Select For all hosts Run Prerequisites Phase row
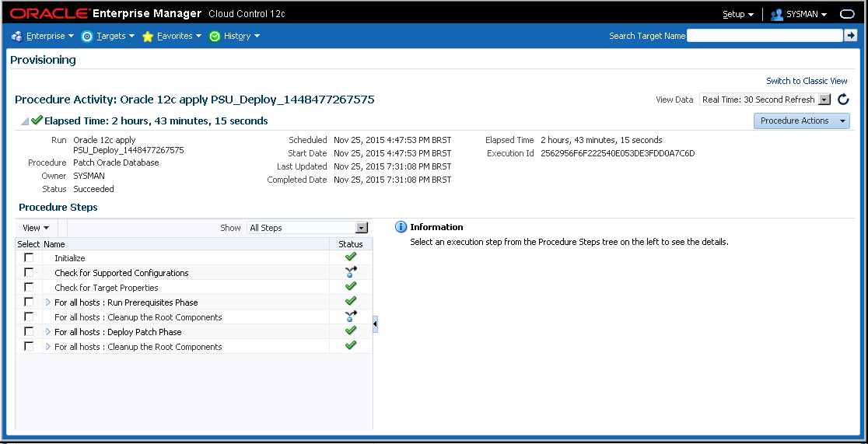 [194, 302]
